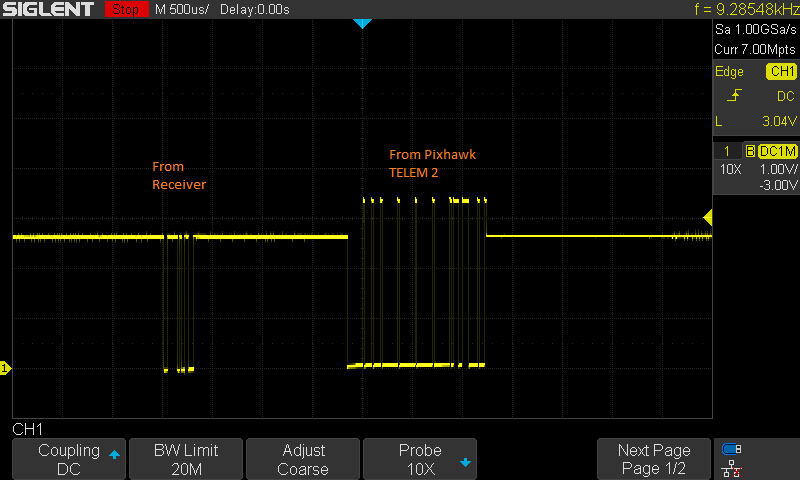Click the network connection status icon
The height and width of the screenshot is (480, 800).
(732, 468)
